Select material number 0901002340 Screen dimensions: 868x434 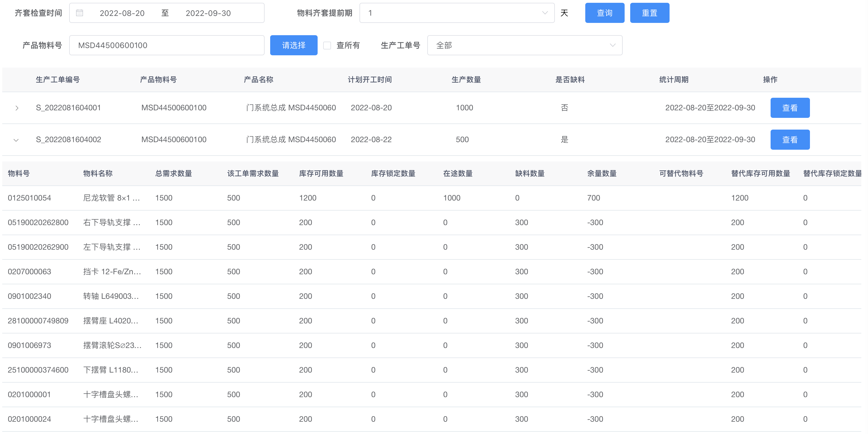29,296
